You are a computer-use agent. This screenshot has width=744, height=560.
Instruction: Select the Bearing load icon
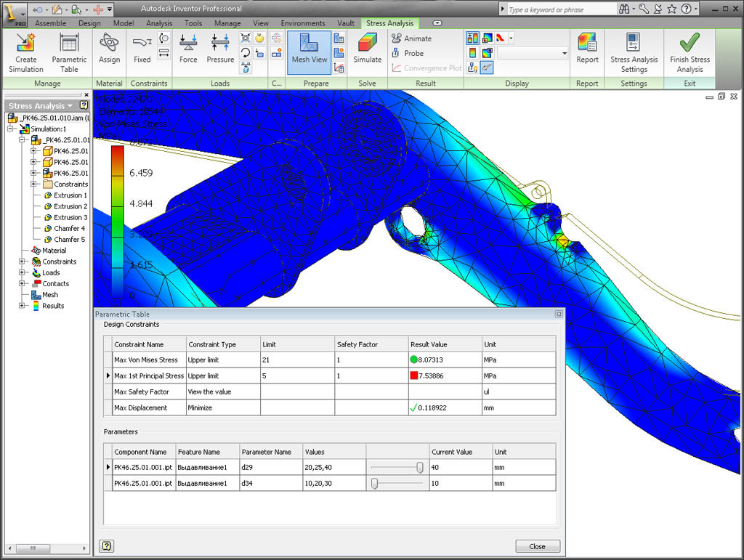tap(246, 38)
